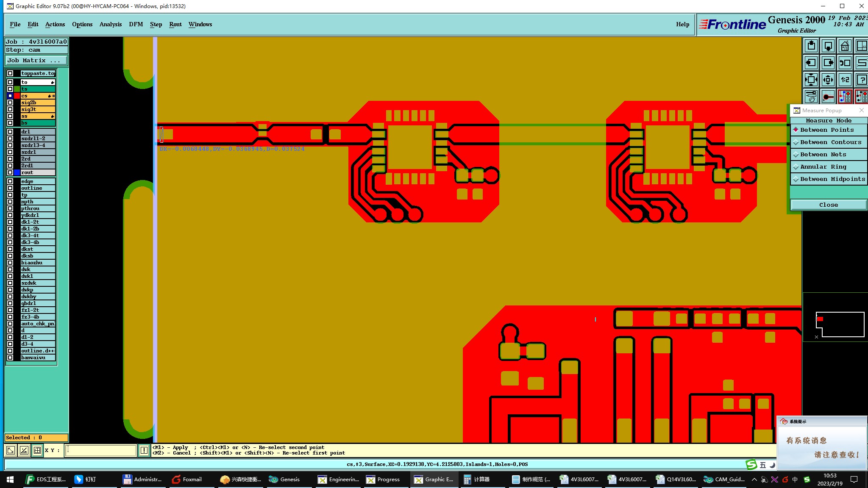Open the DFM menu
This screenshot has height=488, width=868.
tap(136, 24)
